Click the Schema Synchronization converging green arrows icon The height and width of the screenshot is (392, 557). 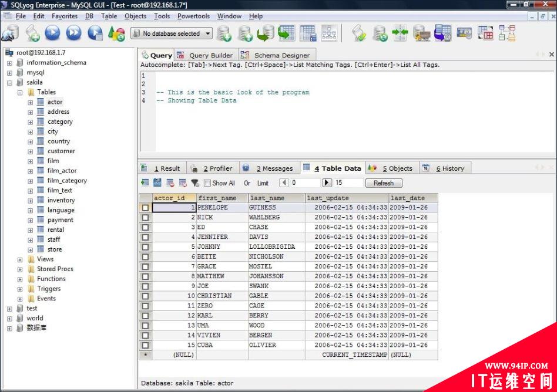(400, 33)
